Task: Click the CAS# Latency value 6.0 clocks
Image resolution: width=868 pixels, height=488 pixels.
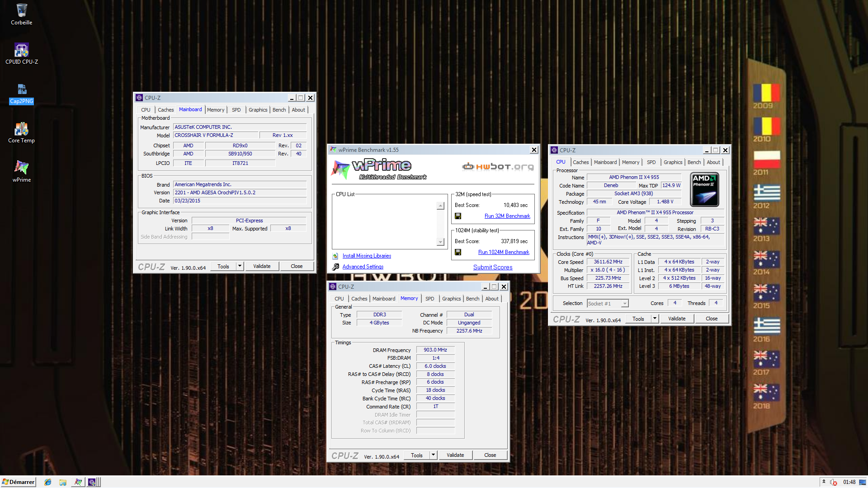Action: pos(435,366)
